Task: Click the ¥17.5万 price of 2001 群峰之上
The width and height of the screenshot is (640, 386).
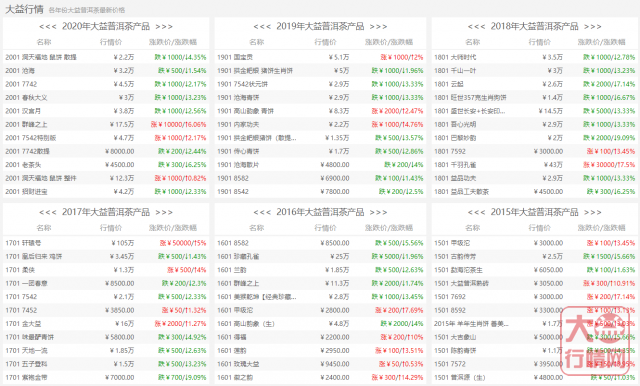Action: [122, 124]
